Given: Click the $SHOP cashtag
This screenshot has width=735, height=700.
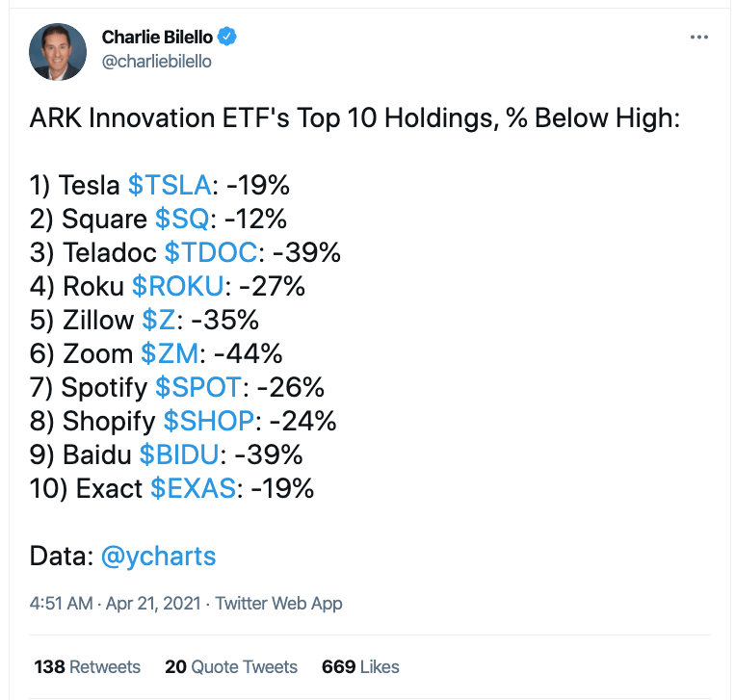Looking at the screenshot, I should pos(208,421).
